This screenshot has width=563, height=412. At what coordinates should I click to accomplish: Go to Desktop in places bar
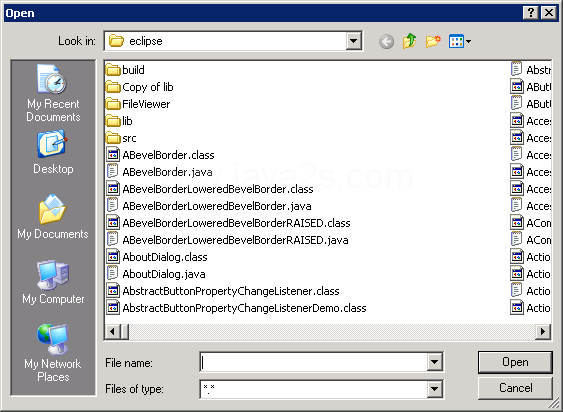click(x=53, y=153)
